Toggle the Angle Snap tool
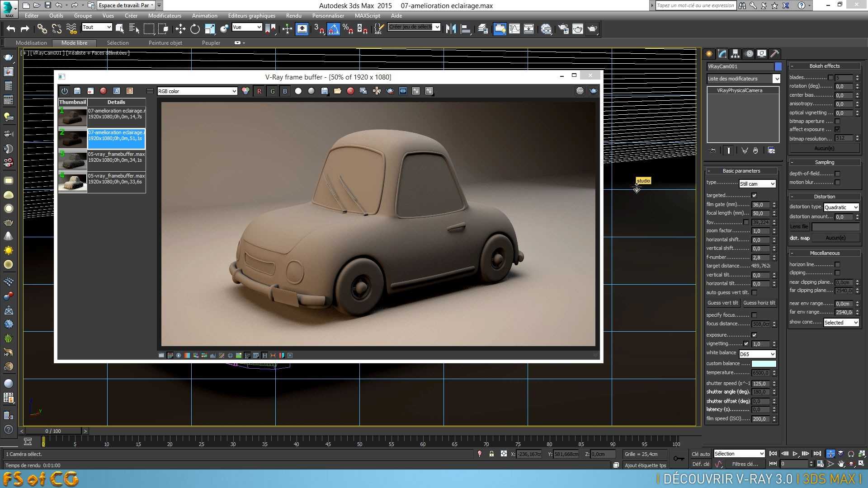This screenshot has height=488, width=868. pos(333,29)
